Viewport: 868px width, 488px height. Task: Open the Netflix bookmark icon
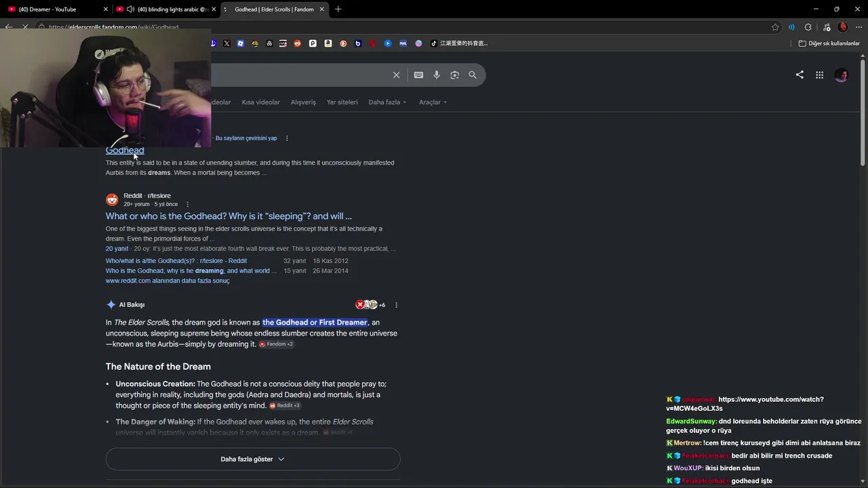[373, 43]
